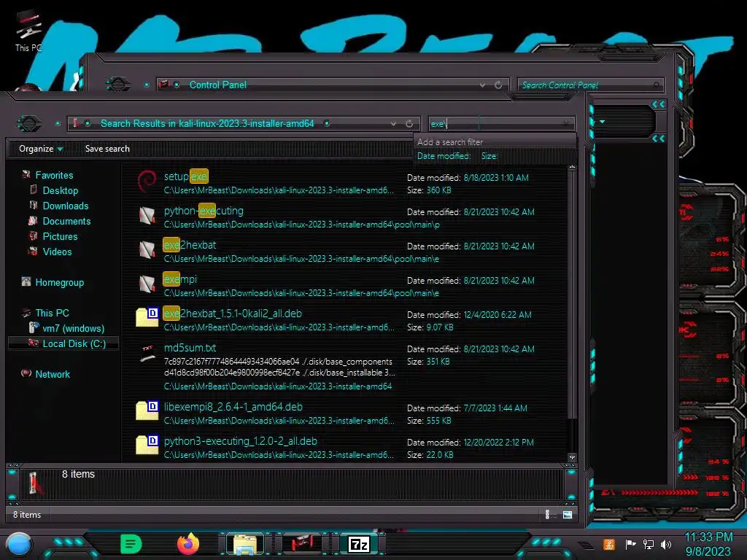747x560 pixels.
Task: Open Videos in the navigation pane
Action: (57, 252)
